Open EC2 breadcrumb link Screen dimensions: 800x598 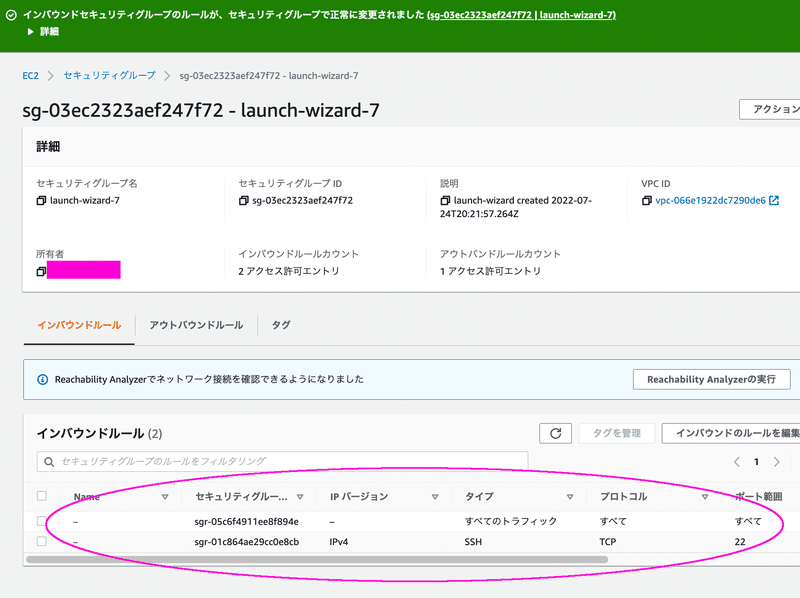coord(30,76)
